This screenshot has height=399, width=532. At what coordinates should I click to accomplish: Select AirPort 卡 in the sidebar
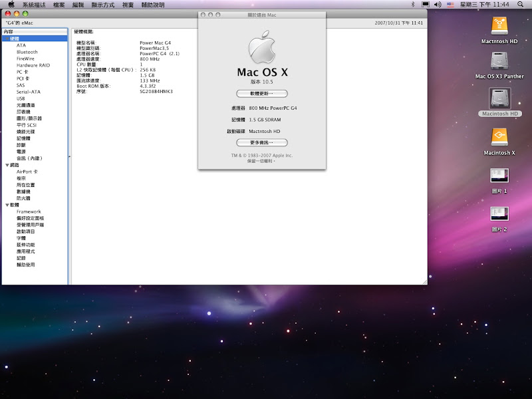click(27, 172)
